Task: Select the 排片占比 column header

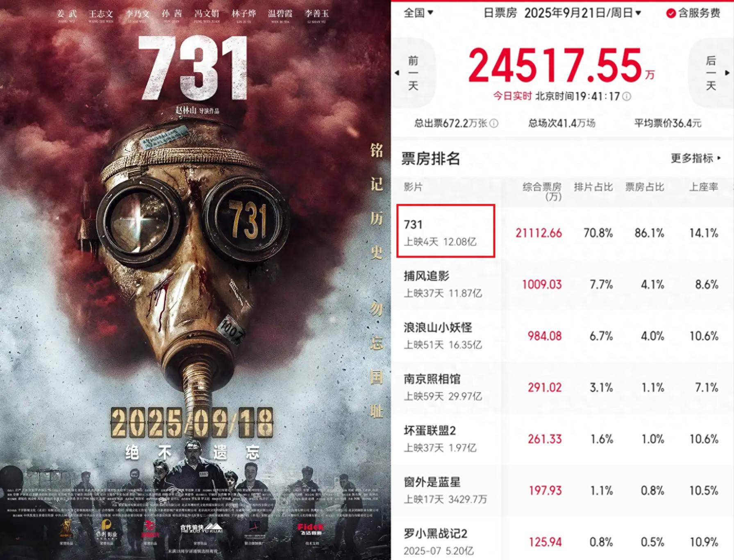Action: pos(593,187)
